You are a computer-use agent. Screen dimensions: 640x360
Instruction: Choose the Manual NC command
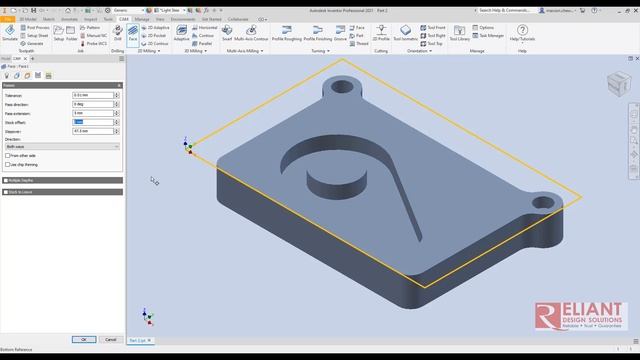(x=93, y=36)
